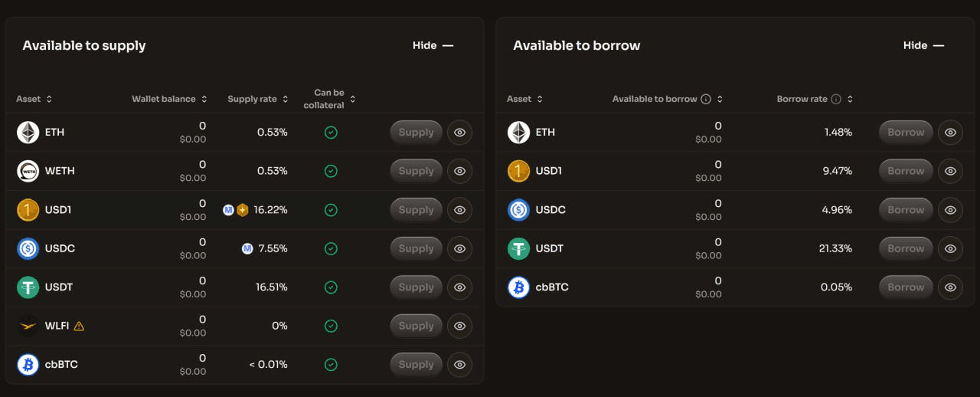Sort by Supply rate column

click(x=258, y=99)
